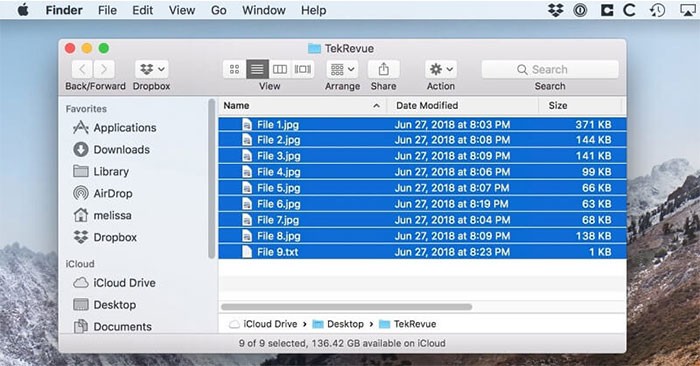Click the TekRevue title folder icon
700x366 pixels.
314,48
